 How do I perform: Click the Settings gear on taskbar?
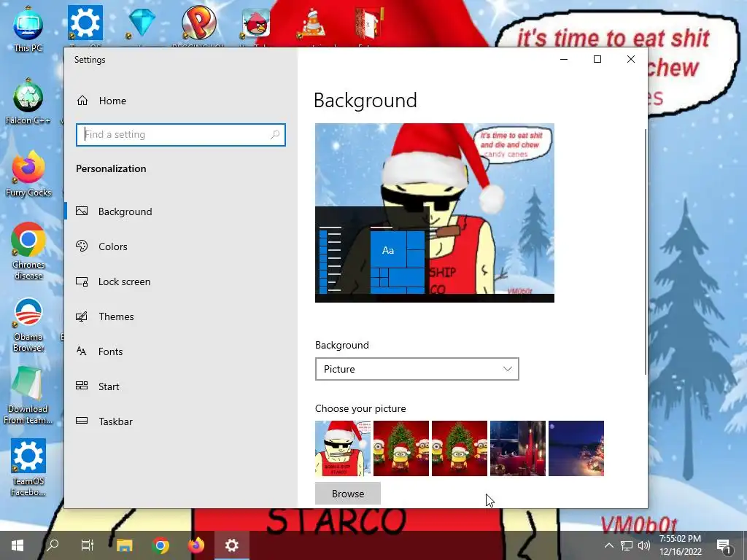pos(231,545)
